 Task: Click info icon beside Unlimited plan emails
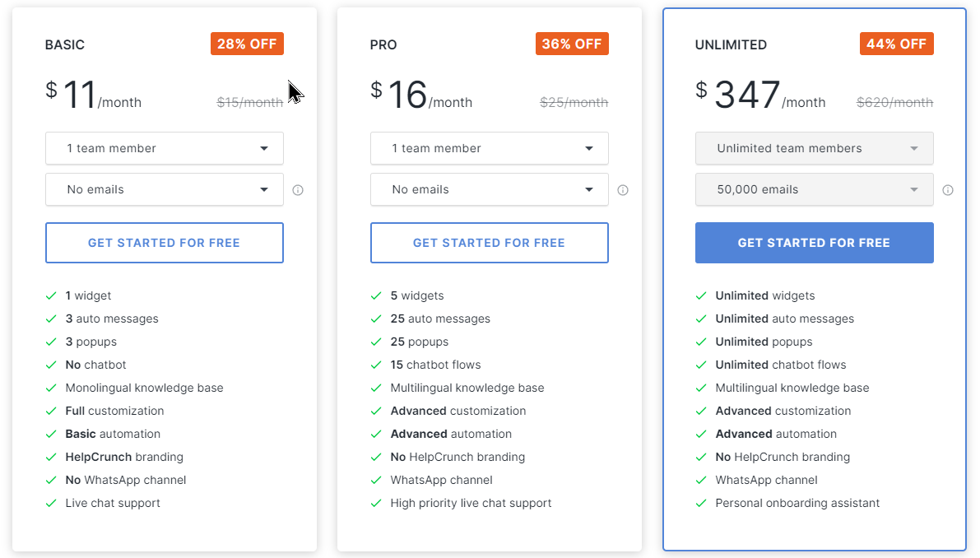pos(948,190)
